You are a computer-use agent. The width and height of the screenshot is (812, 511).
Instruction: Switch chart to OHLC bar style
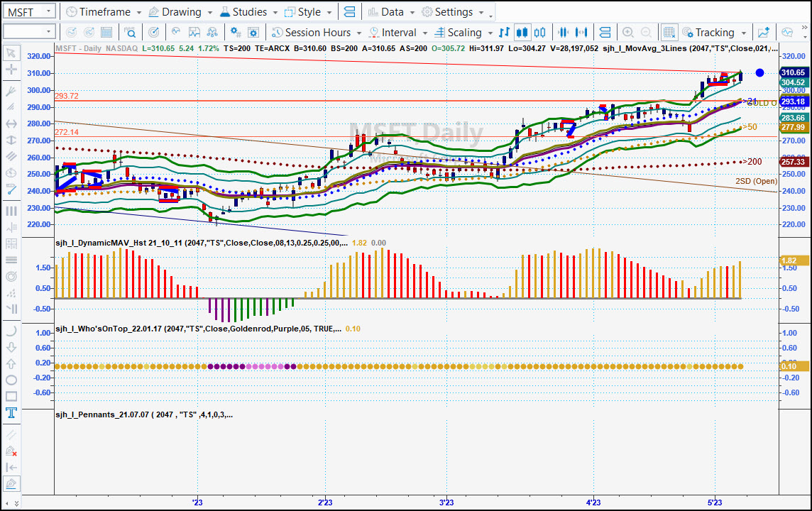[504, 33]
